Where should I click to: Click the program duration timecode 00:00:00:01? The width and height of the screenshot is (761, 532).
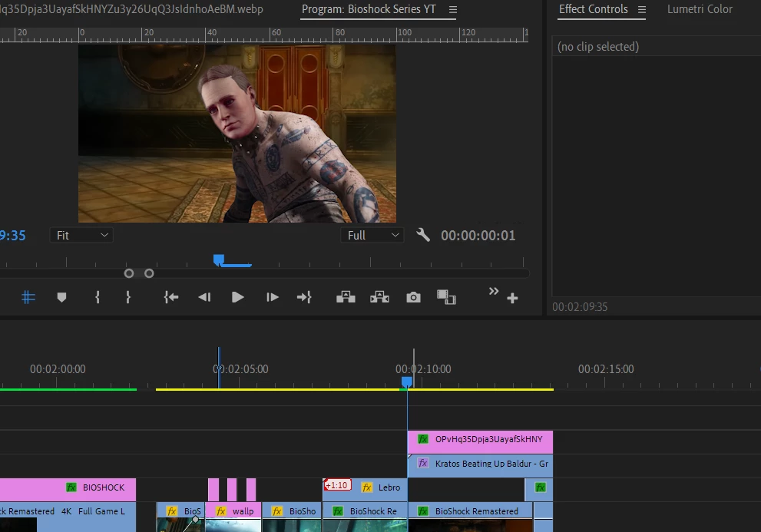[x=478, y=236]
